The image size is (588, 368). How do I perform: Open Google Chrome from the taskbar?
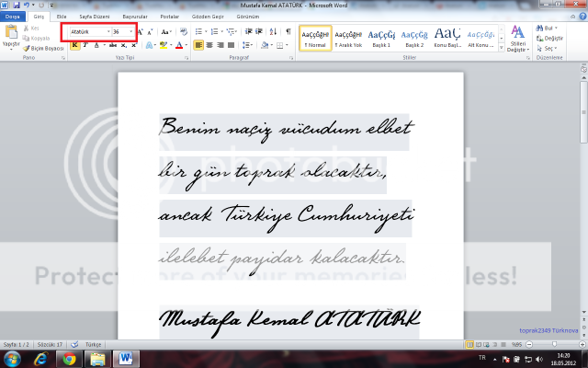[x=69, y=359]
